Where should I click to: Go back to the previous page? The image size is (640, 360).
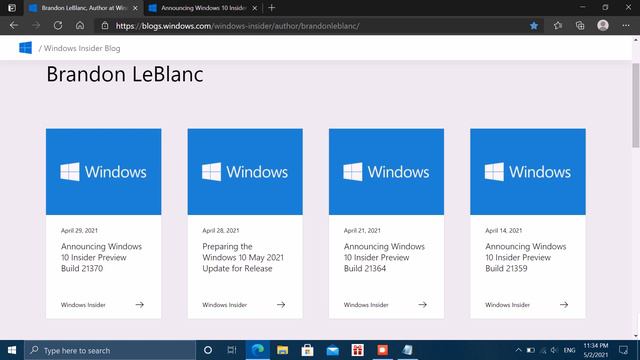tap(14, 26)
